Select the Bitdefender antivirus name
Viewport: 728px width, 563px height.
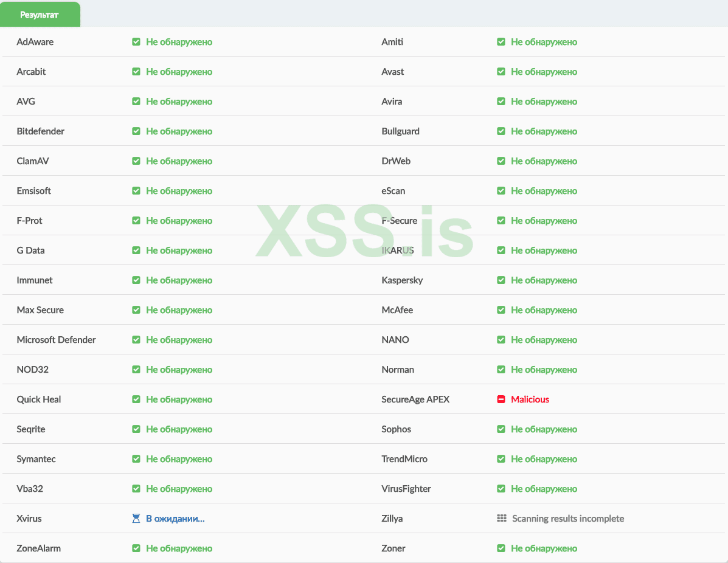click(x=41, y=131)
